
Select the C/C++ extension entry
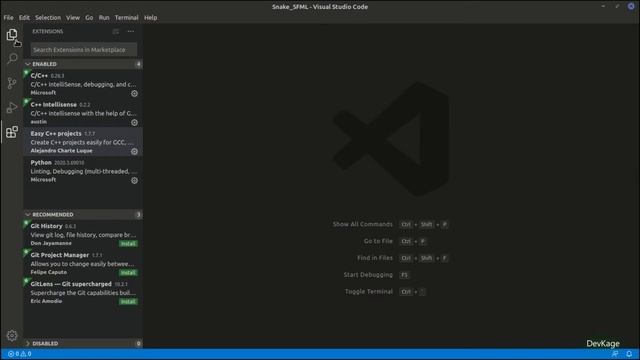83,84
